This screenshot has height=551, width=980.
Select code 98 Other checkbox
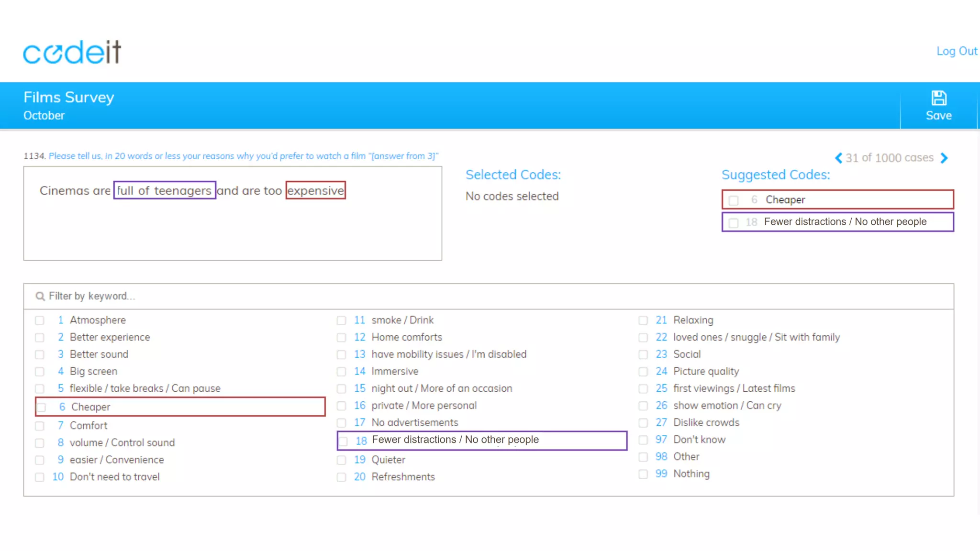tap(643, 457)
